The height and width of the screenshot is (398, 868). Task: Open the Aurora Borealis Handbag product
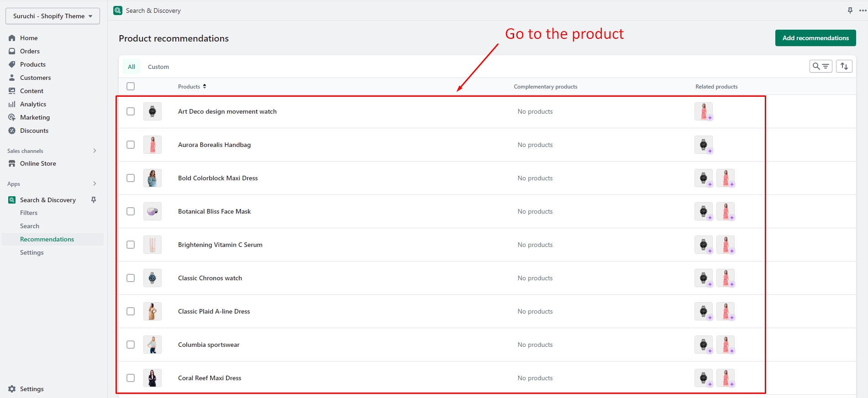click(214, 145)
